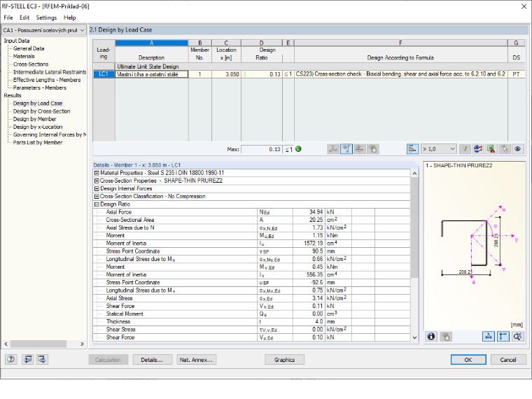This screenshot has width=532, height=399.
Task: Open the File menu
Action: [x=8, y=17]
